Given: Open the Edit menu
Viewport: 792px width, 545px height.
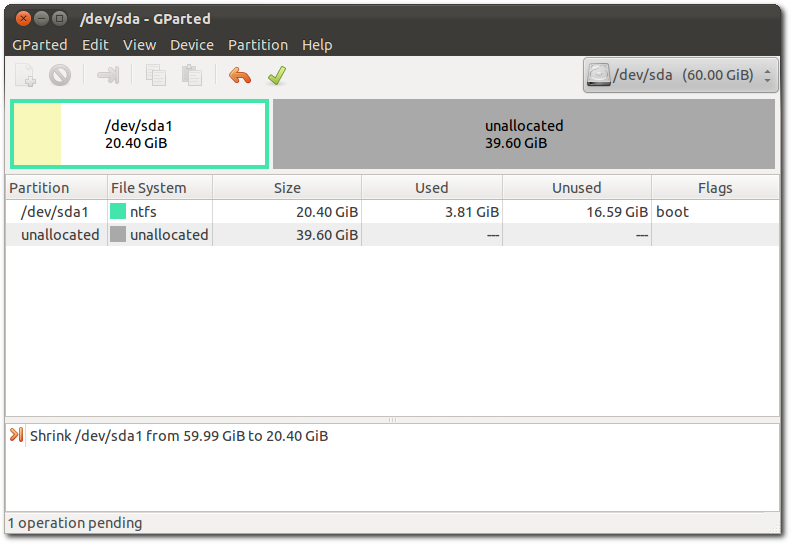Looking at the screenshot, I should [x=95, y=45].
